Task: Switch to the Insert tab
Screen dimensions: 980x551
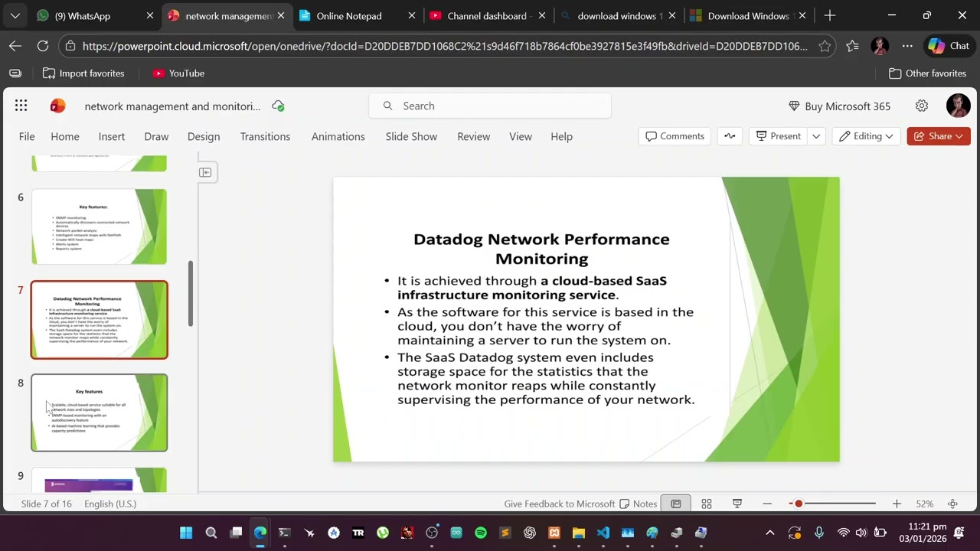Action: (x=112, y=136)
